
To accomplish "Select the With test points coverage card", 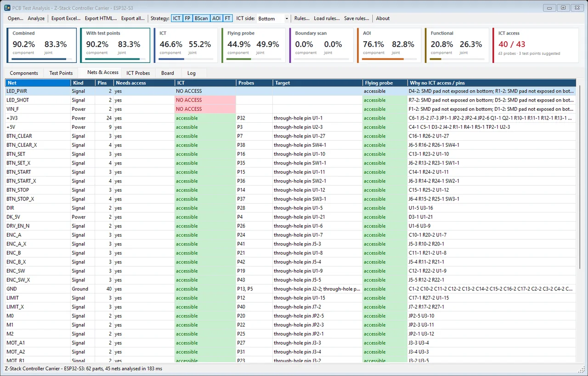I will tap(115, 46).
